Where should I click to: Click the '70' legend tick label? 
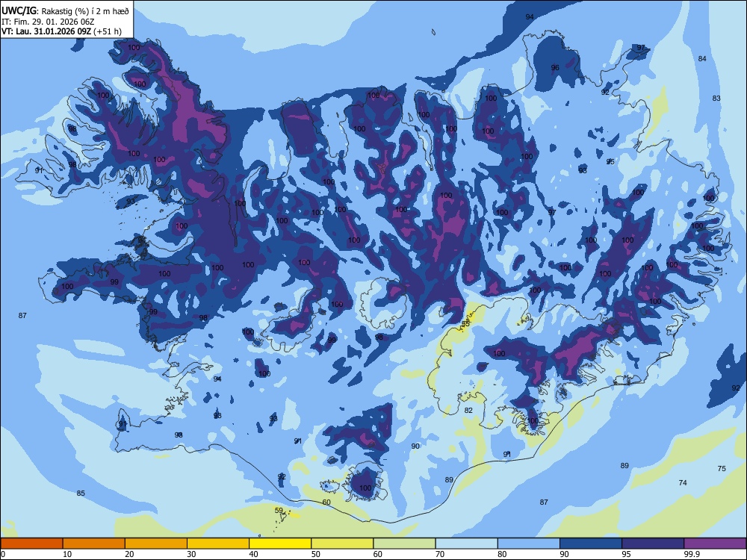click(440, 554)
